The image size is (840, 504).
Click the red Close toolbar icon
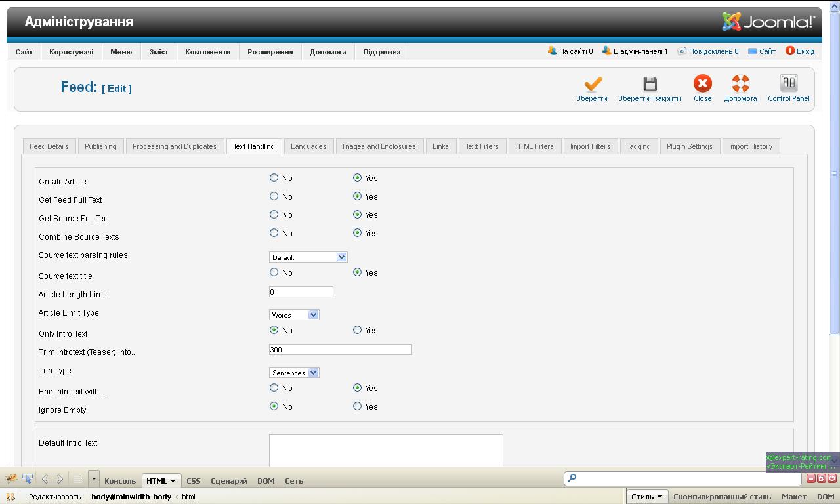(702, 83)
